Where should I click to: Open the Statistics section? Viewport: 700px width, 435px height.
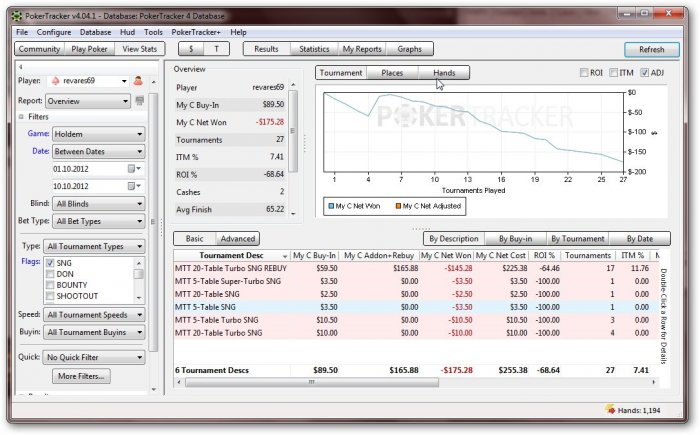pyautogui.click(x=314, y=49)
